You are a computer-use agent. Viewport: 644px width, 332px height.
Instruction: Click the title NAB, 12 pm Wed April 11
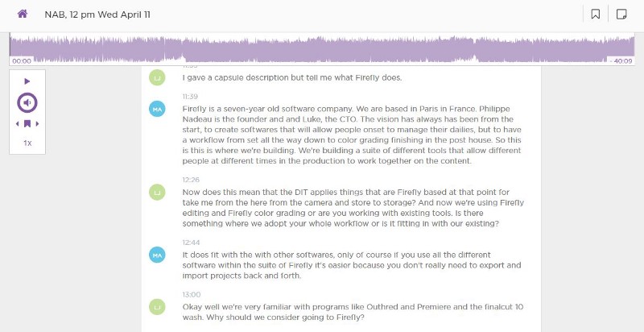tap(97, 15)
